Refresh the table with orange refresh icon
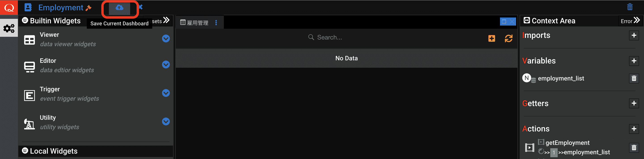 click(508, 38)
